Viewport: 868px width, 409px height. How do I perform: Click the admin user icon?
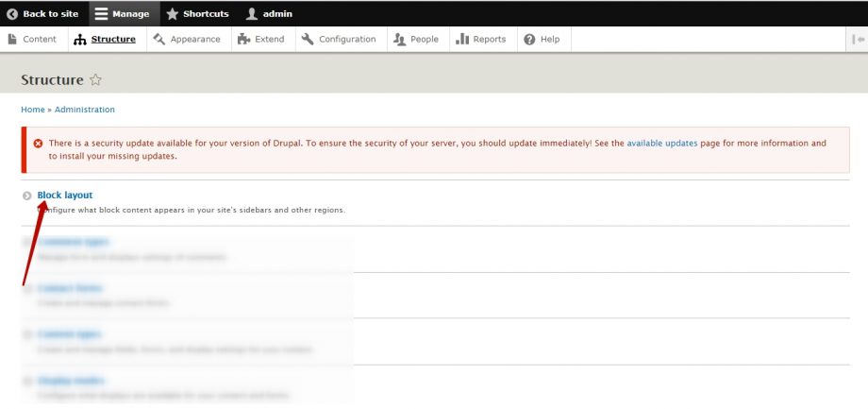[252, 14]
